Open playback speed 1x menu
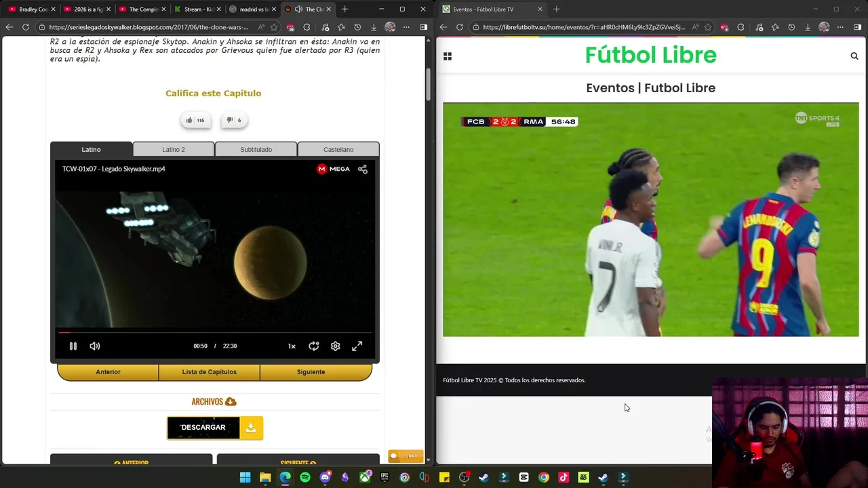 click(292, 346)
